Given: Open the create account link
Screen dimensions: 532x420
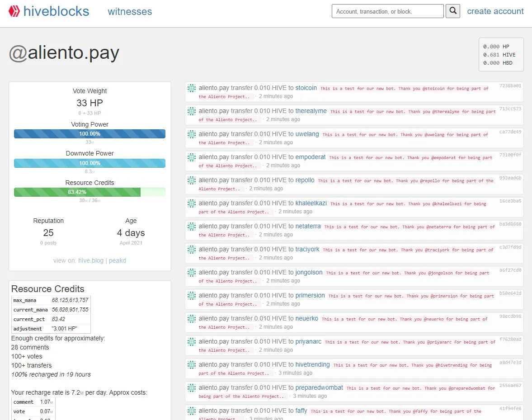Looking at the screenshot, I should [x=495, y=11].
